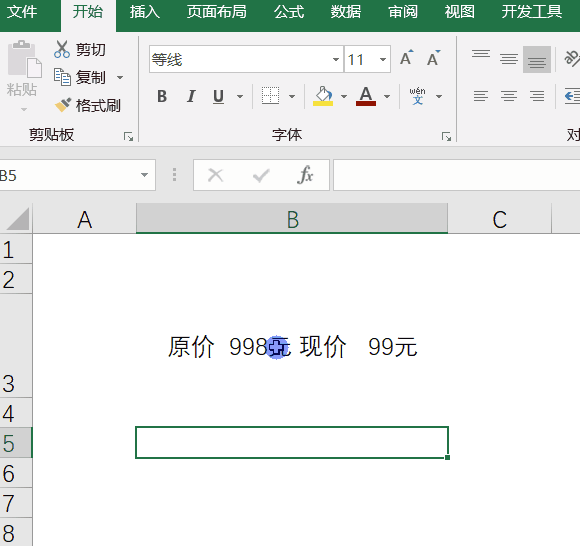This screenshot has width=580, height=546.
Task: Select row 3 header
Action: 16,346
